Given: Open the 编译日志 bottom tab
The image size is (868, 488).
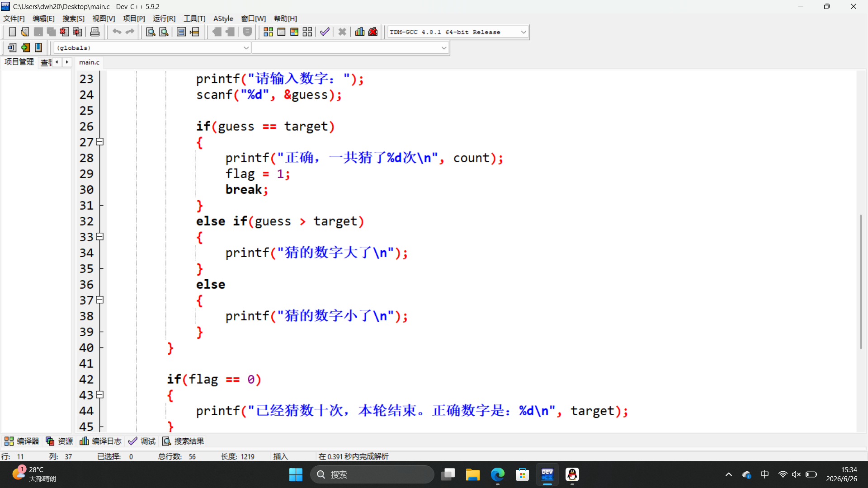Looking at the screenshot, I should [100, 441].
